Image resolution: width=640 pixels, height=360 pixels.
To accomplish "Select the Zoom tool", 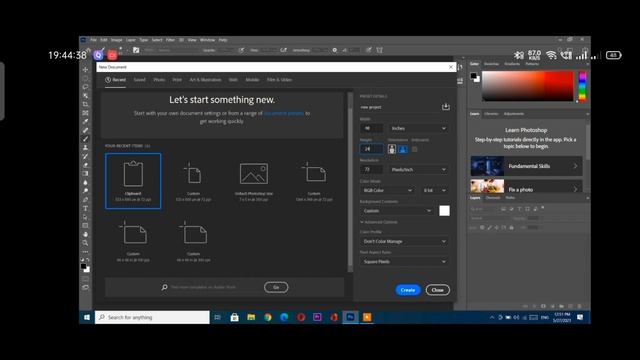I will (x=85, y=243).
